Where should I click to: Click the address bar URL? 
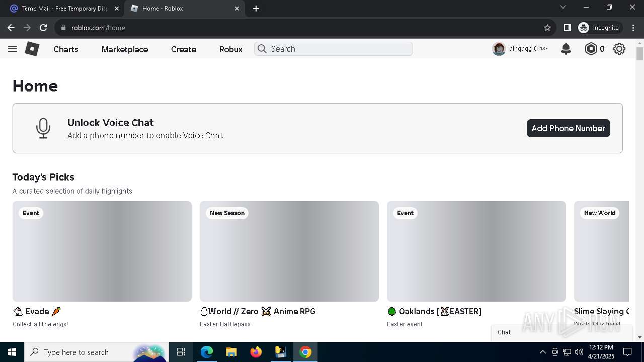click(98, 28)
